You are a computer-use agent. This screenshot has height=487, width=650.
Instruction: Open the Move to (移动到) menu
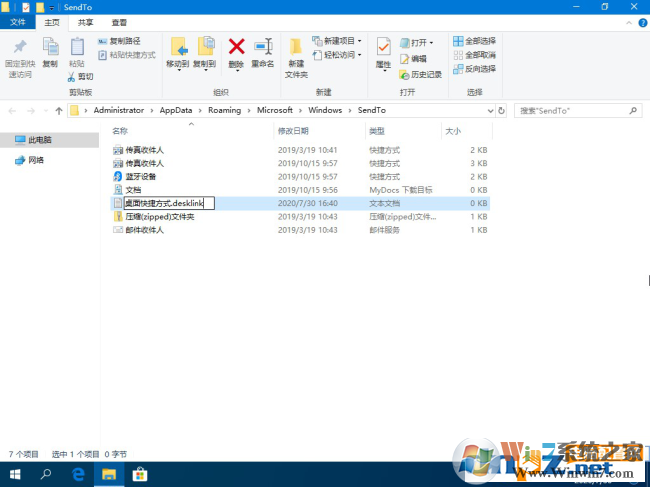178,54
